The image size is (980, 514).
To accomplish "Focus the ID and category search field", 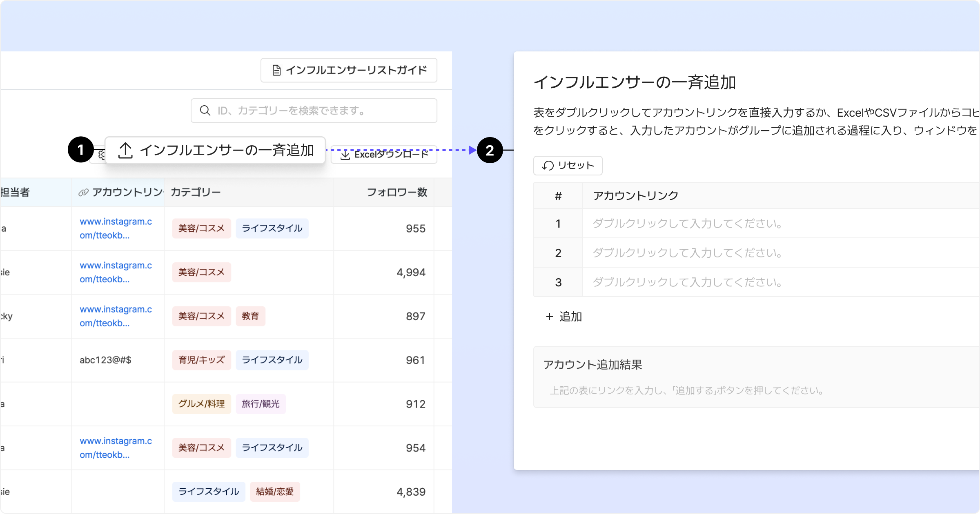I will [323, 111].
